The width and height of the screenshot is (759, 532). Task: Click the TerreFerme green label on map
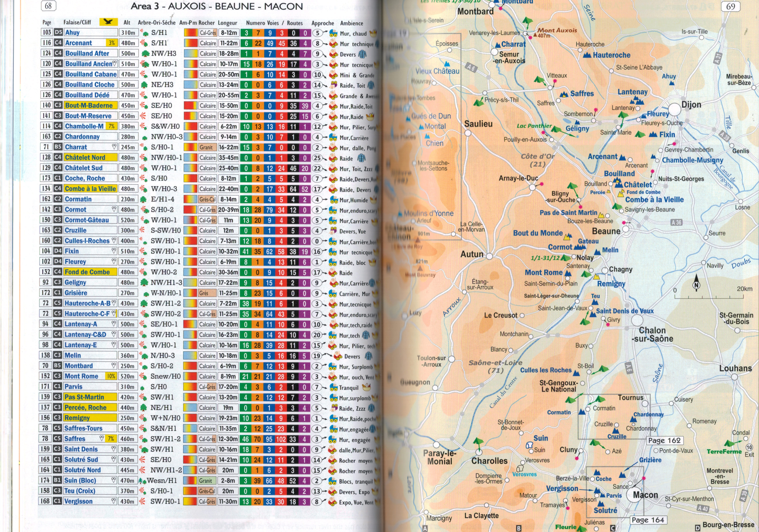pos(724,452)
